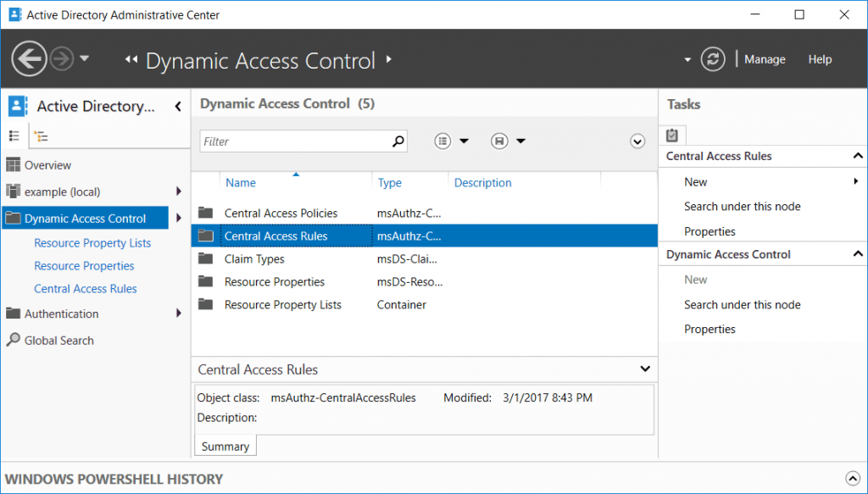868x494 pixels.
Task: Click the Search under this node task
Action: [743, 206]
